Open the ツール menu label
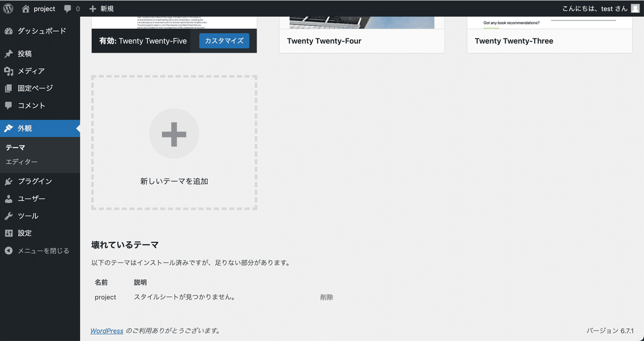Screen dimensions: 644x341 pyautogui.click(x=28, y=216)
